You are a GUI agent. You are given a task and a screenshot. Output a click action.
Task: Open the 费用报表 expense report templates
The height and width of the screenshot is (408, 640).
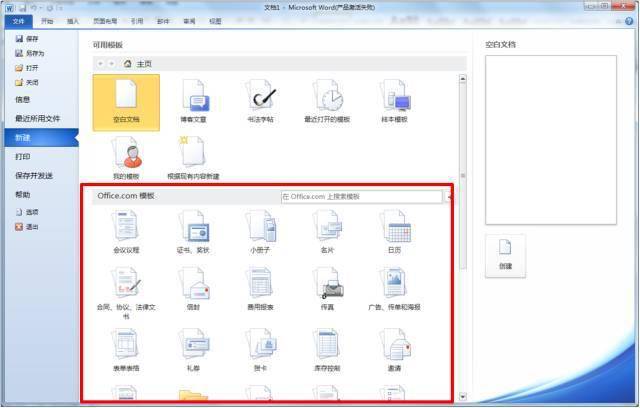coord(260,289)
